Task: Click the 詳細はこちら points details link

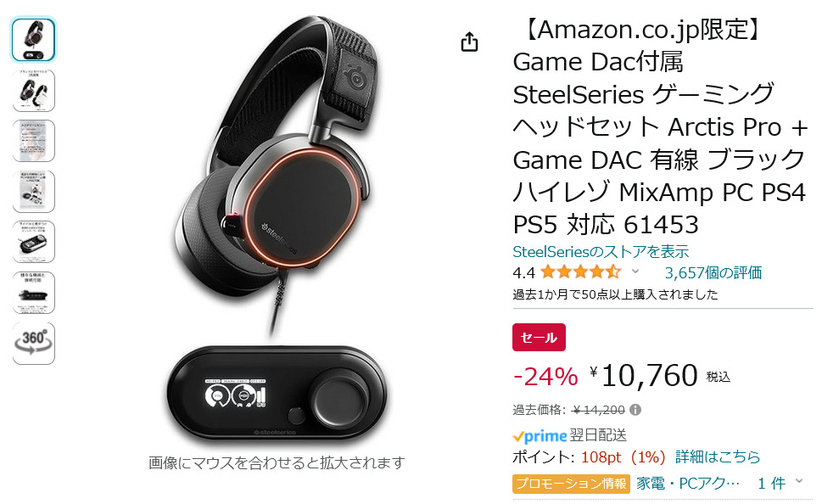Action: click(x=718, y=456)
